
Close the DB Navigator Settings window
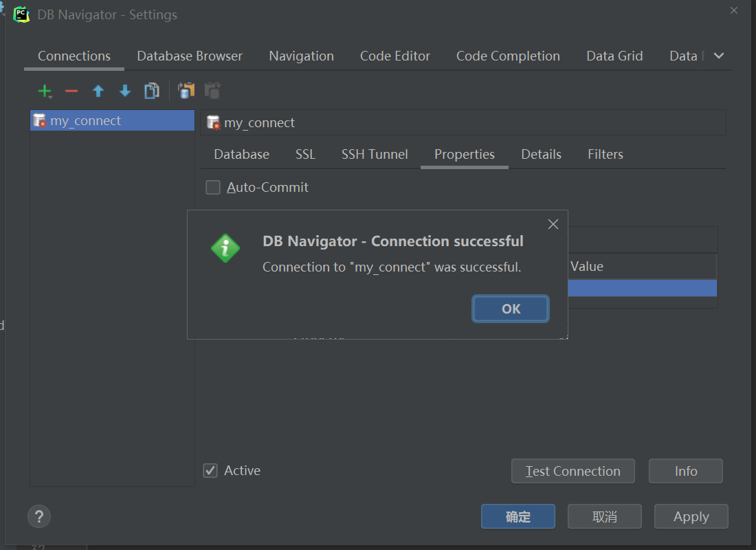[734, 10]
